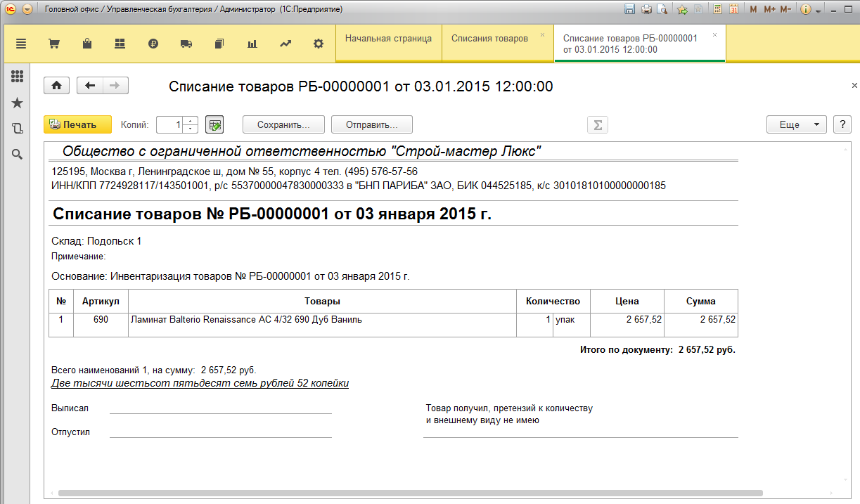Open the calendar icon in title bar

pyautogui.click(x=733, y=9)
